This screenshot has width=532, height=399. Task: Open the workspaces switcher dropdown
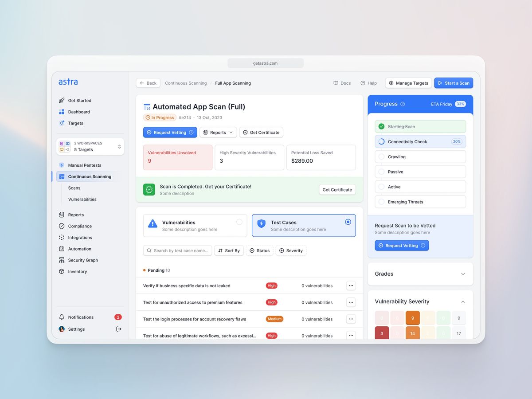coord(90,146)
